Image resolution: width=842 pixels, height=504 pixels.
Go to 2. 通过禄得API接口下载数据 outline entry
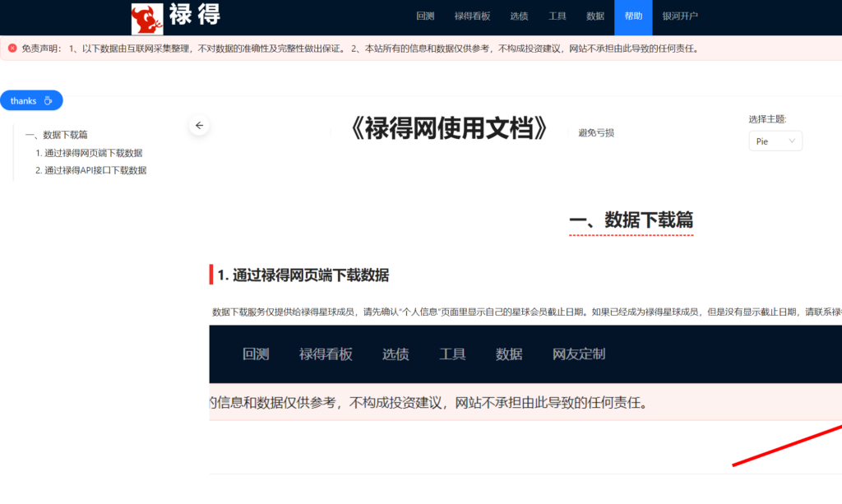(90, 170)
